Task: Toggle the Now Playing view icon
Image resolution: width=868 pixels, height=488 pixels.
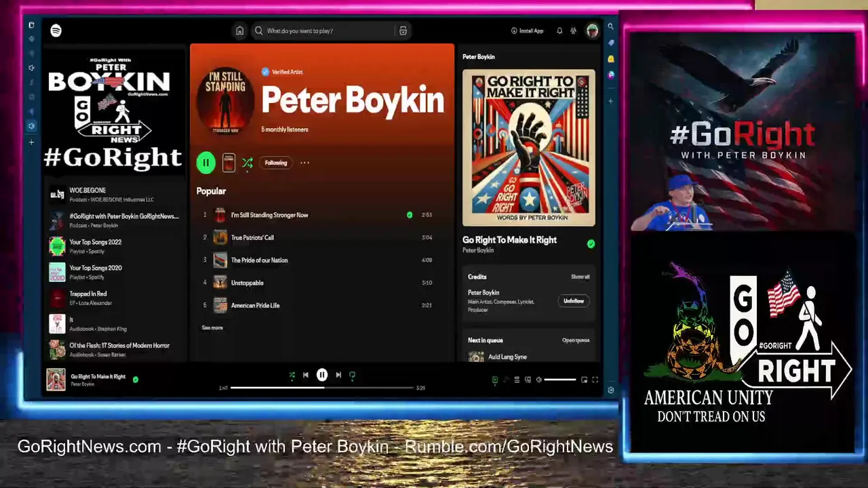Action: pos(494,380)
